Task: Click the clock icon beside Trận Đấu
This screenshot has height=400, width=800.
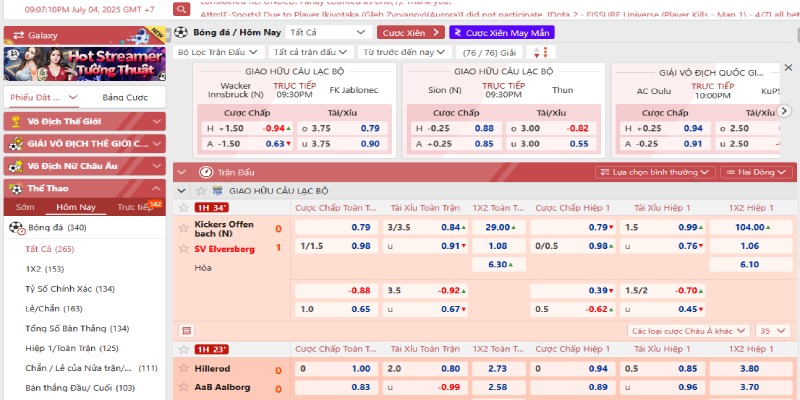Action: [206, 172]
